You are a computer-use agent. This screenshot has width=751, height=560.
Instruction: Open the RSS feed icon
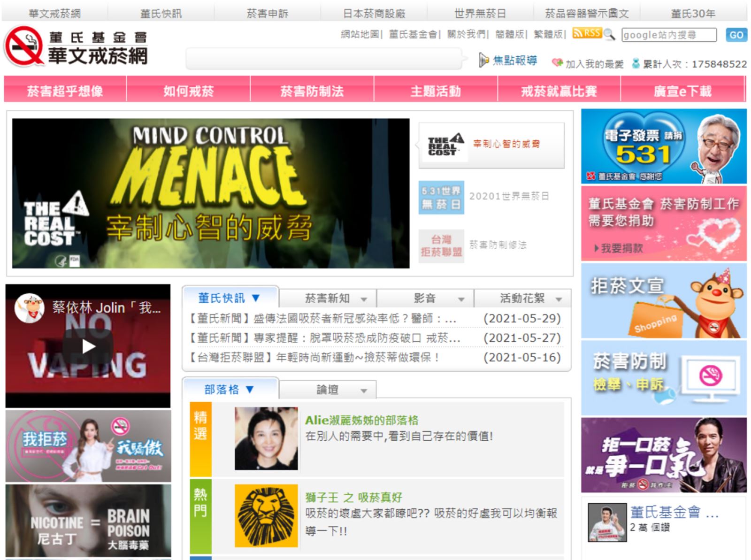coord(587,33)
